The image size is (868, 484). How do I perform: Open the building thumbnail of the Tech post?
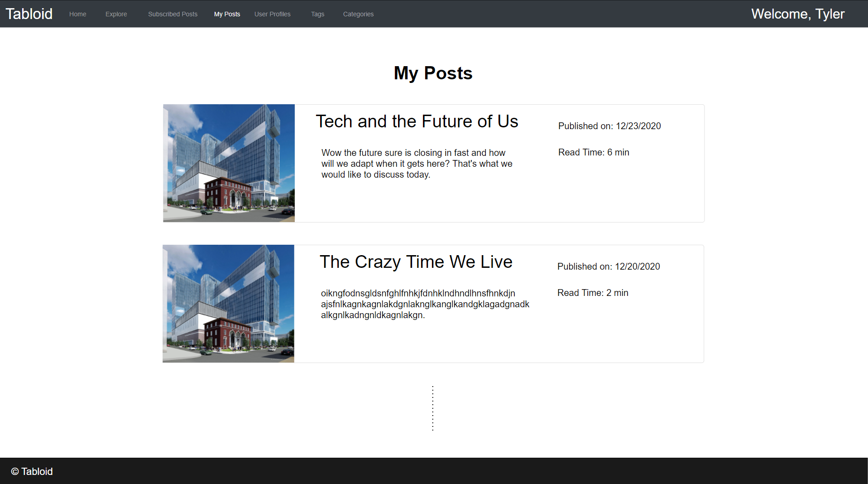click(x=229, y=163)
